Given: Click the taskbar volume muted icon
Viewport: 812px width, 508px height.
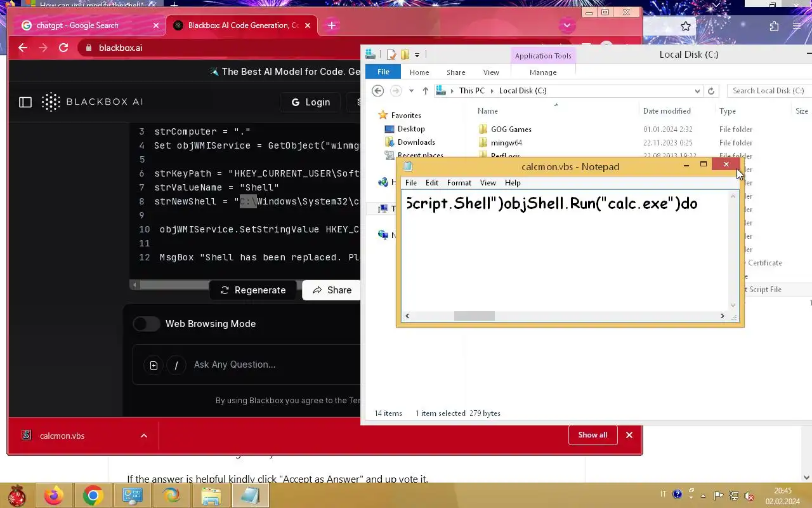Looking at the screenshot, I should coord(749,495).
